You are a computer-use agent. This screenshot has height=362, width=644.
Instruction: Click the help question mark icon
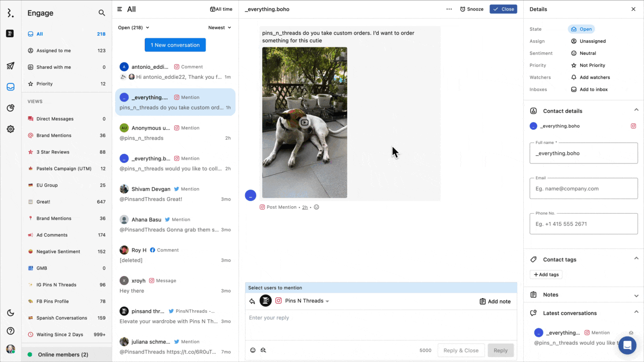[x=11, y=331]
